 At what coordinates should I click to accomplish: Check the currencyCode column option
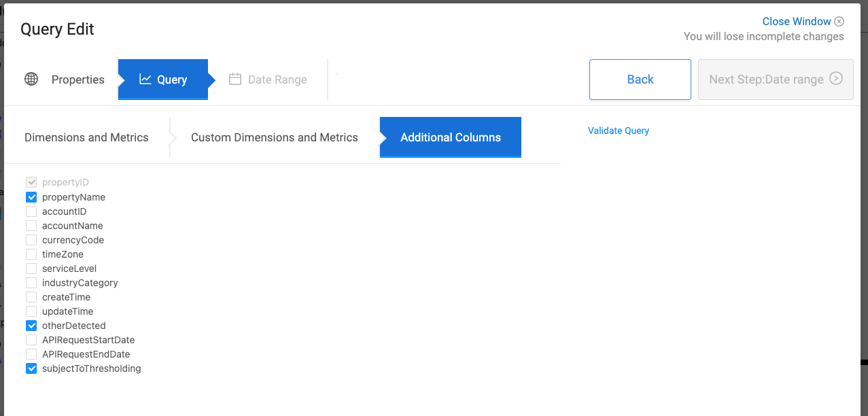click(31, 240)
